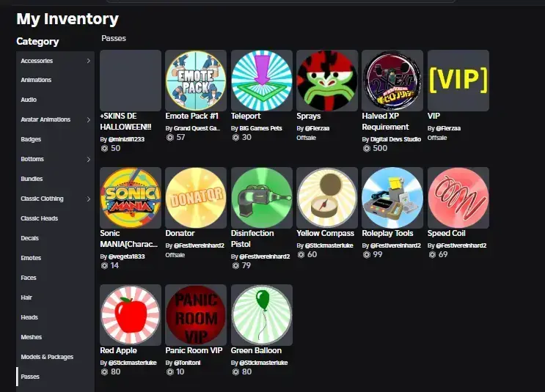Expand the Avatar Animations chevron
The height and width of the screenshot is (392, 545).
point(88,119)
